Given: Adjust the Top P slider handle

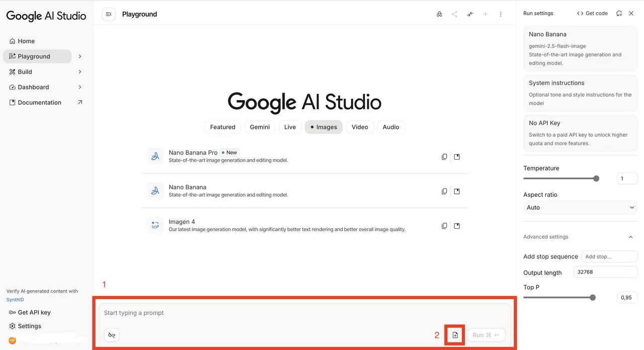Looking at the screenshot, I should pos(593,298).
